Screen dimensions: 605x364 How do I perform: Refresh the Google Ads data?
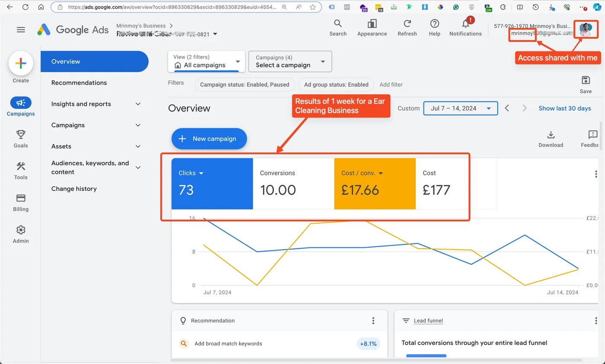coord(407,27)
